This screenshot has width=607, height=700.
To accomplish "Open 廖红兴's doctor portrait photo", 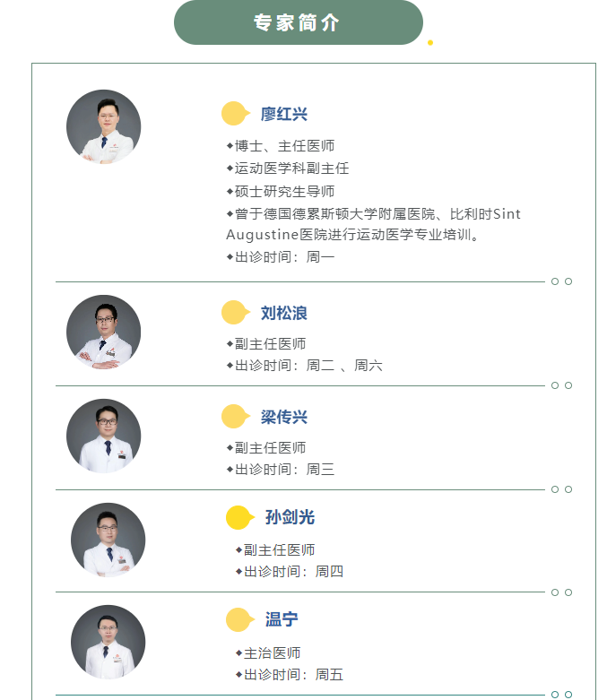I will coord(103,126).
